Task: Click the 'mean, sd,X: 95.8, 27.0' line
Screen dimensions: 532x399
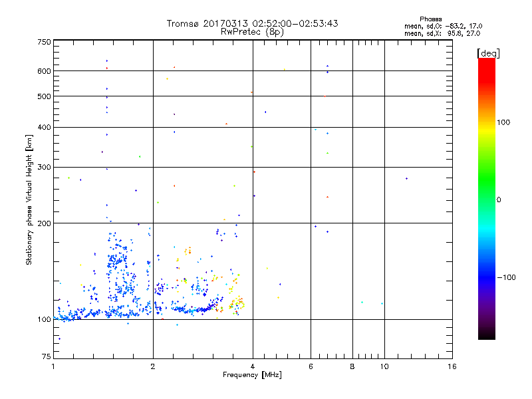Action: click(442, 33)
